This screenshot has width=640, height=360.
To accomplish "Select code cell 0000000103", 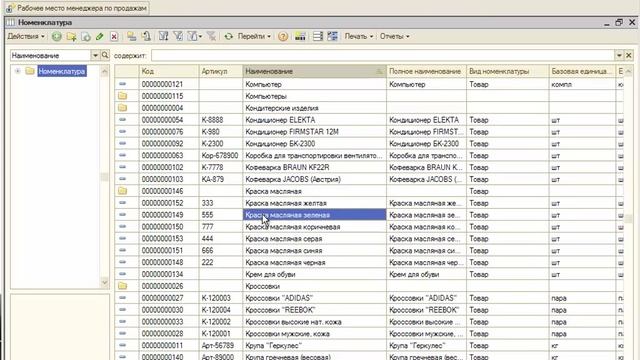I will pyautogui.click(x=169, y=179).
